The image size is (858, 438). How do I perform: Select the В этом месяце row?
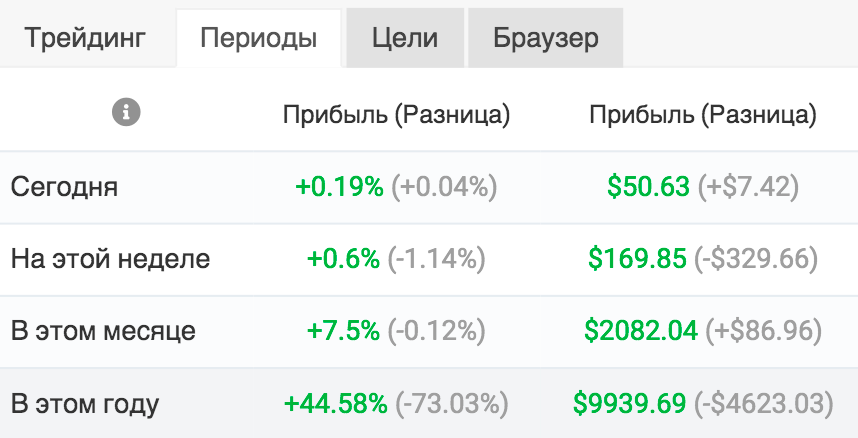tap(429, 331)
